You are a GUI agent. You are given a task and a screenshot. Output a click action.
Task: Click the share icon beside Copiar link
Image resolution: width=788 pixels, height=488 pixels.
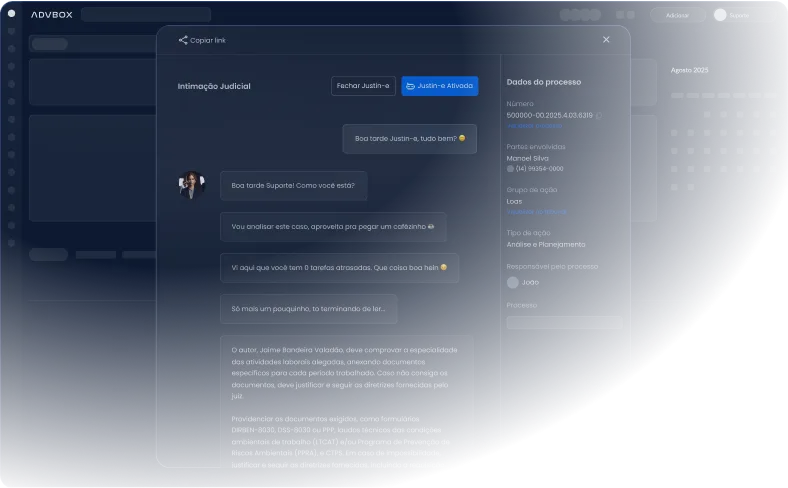pyautogui.click(x=183, y=40)
